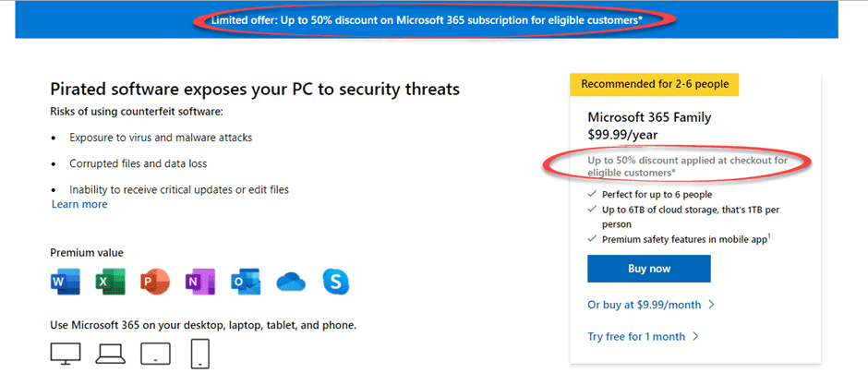Click the Recommended for 2-6 people badge
This screenshot has height=373, width=868.
tap(655, 84)
